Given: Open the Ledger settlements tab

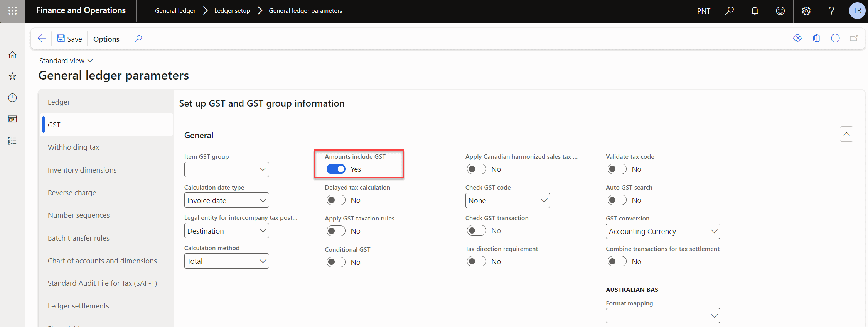Looking at the screenshot, I should [106, 306].
